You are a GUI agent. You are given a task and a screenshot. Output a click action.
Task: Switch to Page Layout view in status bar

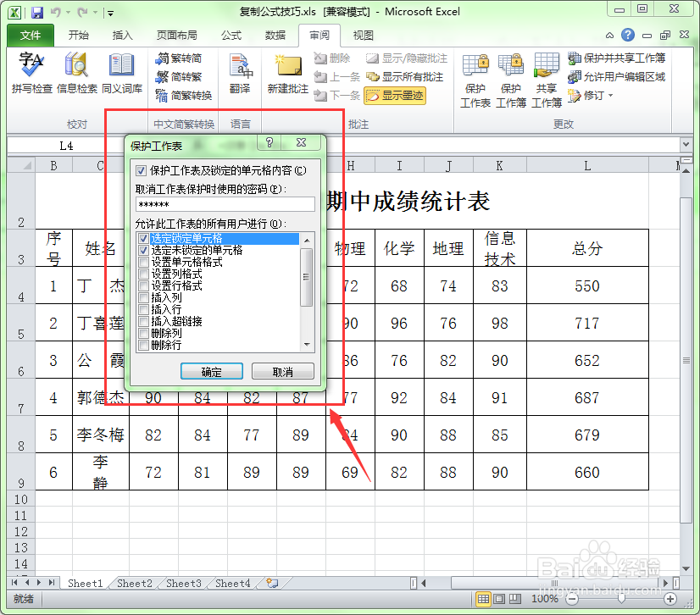coord(499,599)
